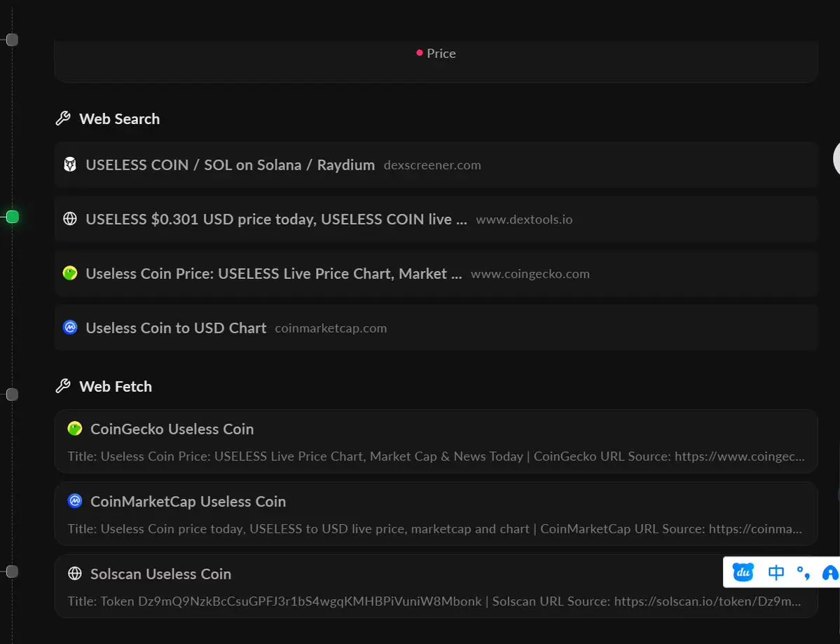This screenshot has height=644, width=840.
Task: Open Useless Coin to USD Chart result
Action: click(x=436, y=327)
